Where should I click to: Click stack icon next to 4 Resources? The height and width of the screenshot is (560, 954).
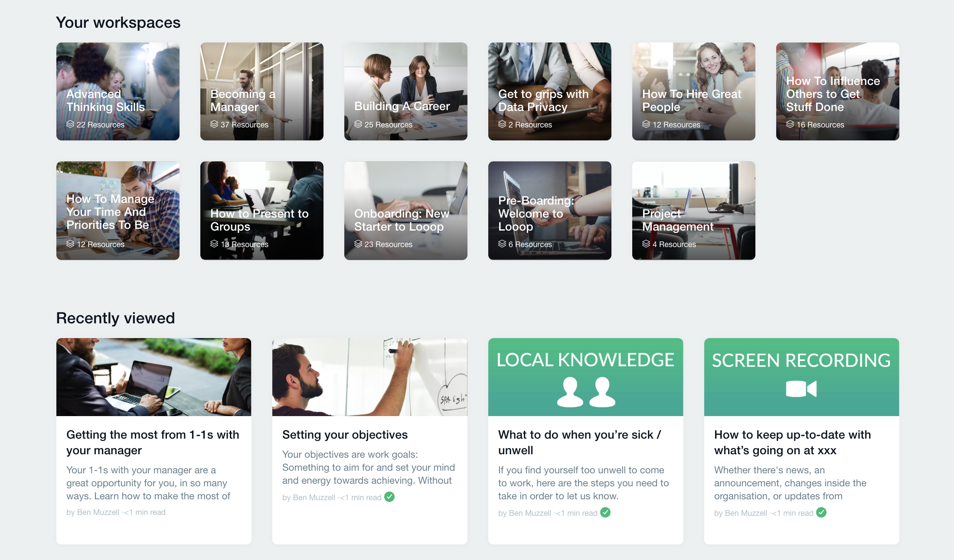(x=646, y=244)
